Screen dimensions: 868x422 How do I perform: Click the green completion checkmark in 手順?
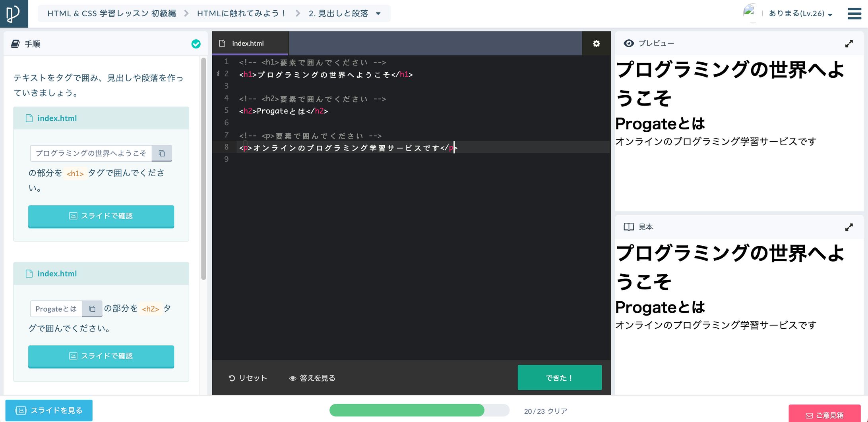tap(196, 44)
